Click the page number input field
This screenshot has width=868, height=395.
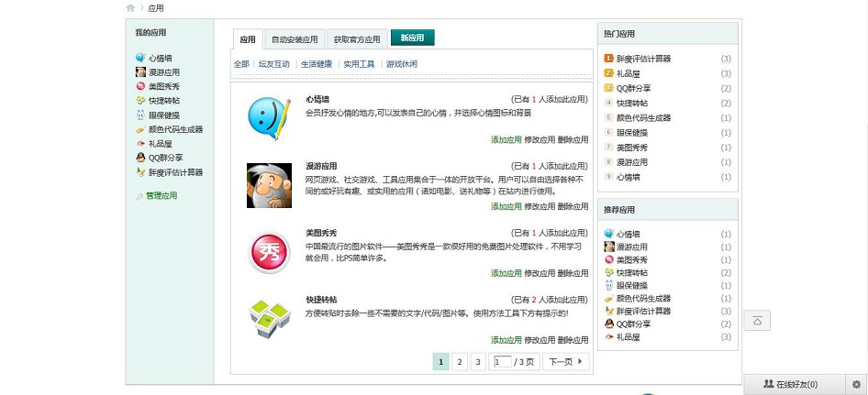click(503, 362)
